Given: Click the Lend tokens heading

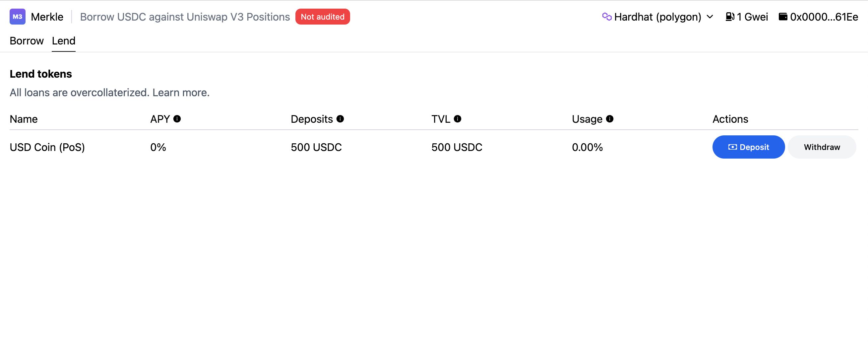Looking at the screenshot, I should pyautogui.click(x=41, y=74).
